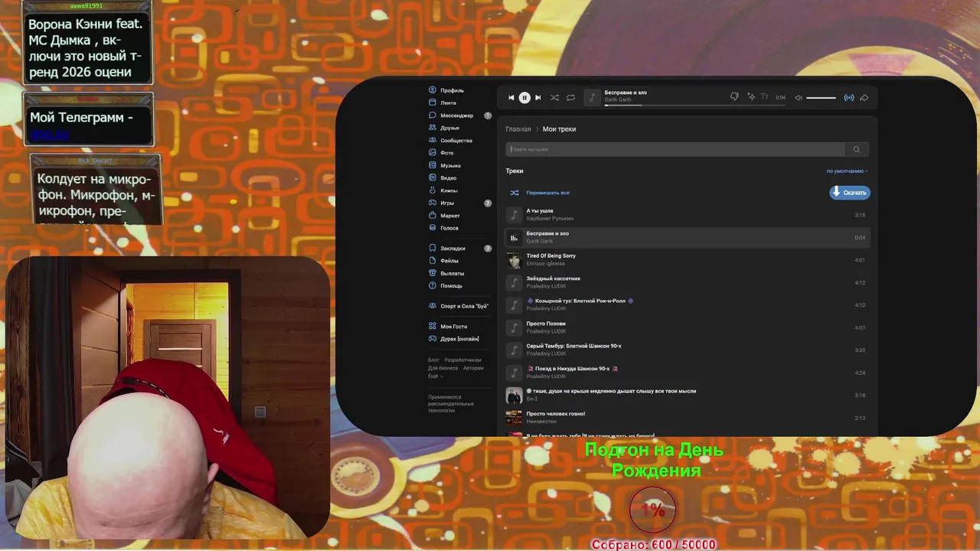The image size is (980, 551).
Task: Click the search magnifier button
Action: (857, 149)
